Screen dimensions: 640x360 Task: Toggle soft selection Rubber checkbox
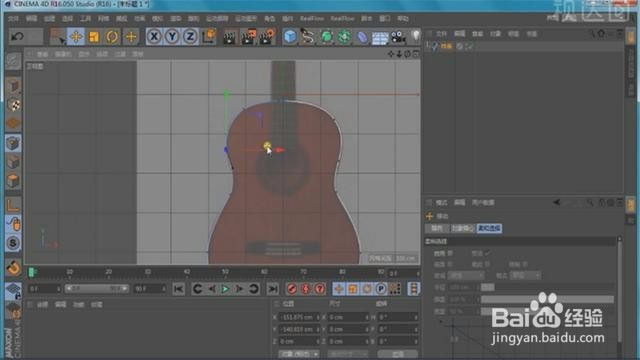(x=487, y=264)
